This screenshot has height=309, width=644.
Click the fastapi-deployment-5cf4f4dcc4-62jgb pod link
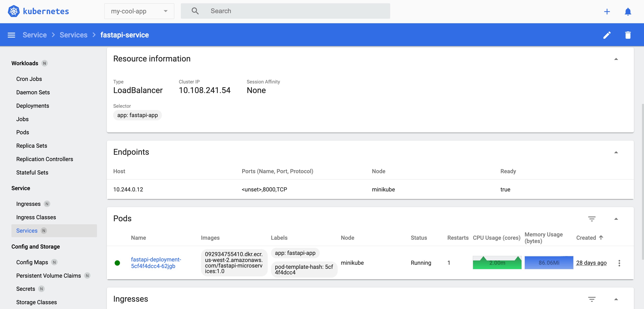coord(157,262)
